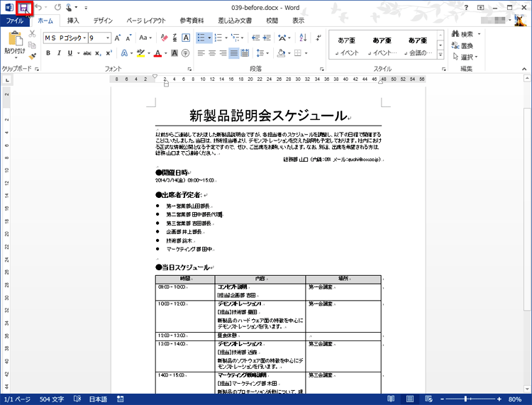Open the 差し込み文書 tab
The image size is (532, 405).
click(235, 21)
